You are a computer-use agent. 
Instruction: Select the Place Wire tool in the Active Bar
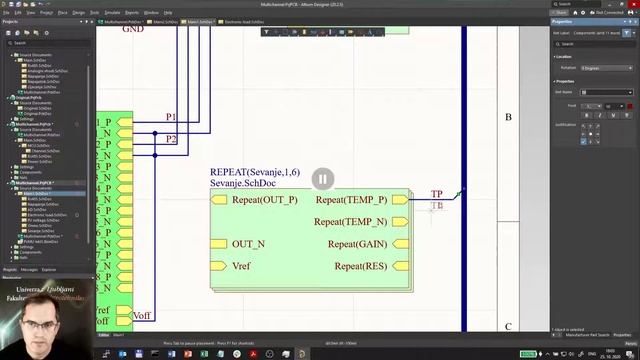point(313,32)
